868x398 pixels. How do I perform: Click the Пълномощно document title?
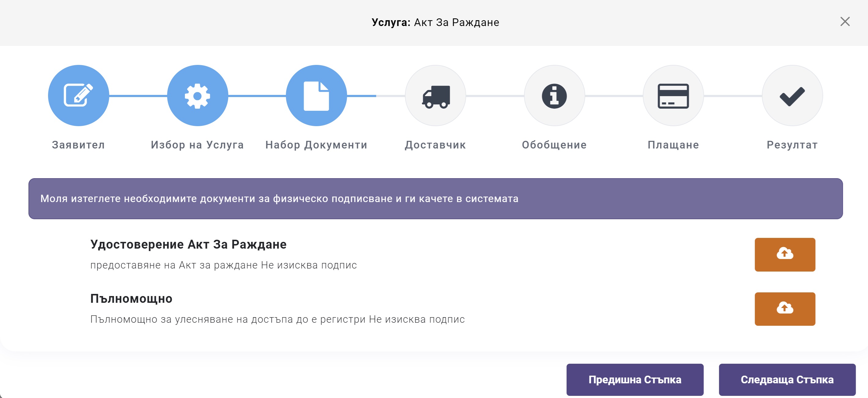pos(131,298)
